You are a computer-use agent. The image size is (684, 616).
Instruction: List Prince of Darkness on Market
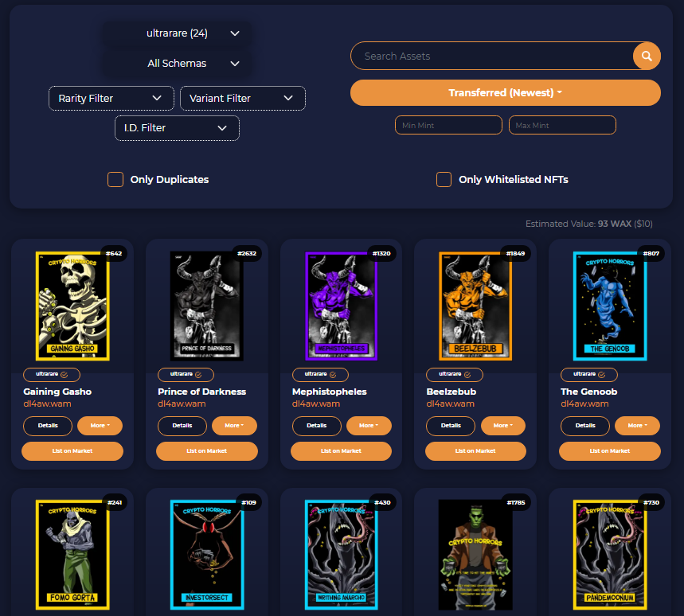click(207, 450)
